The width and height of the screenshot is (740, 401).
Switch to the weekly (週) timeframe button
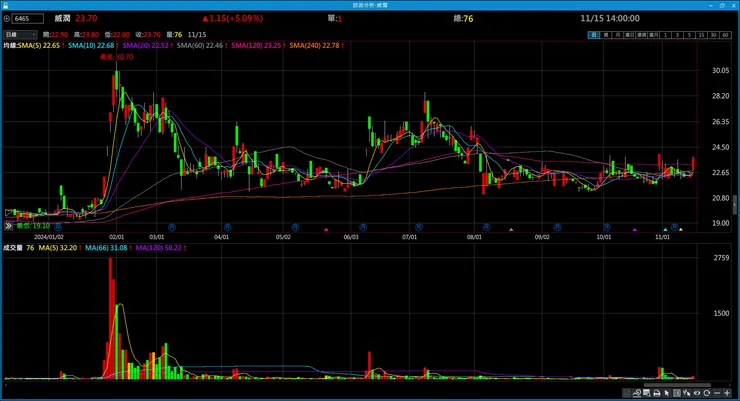[x=606, y=34]
